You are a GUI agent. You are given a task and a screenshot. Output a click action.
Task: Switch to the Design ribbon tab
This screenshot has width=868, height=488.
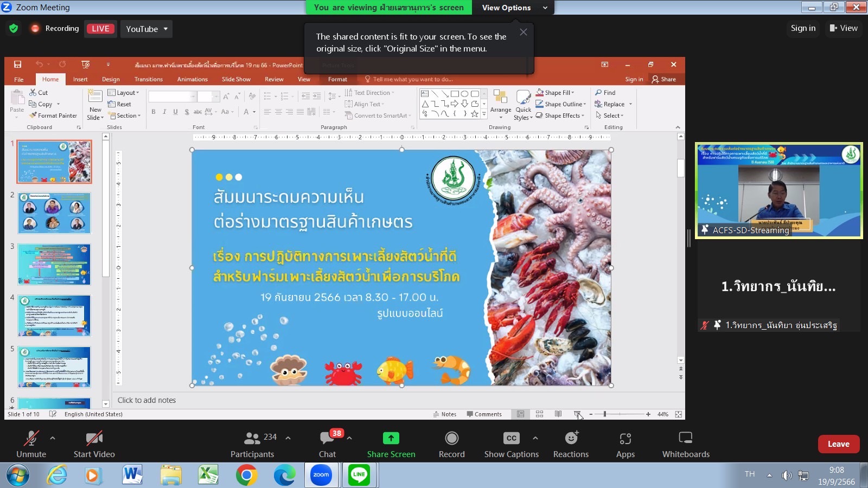tap(111, 79)
